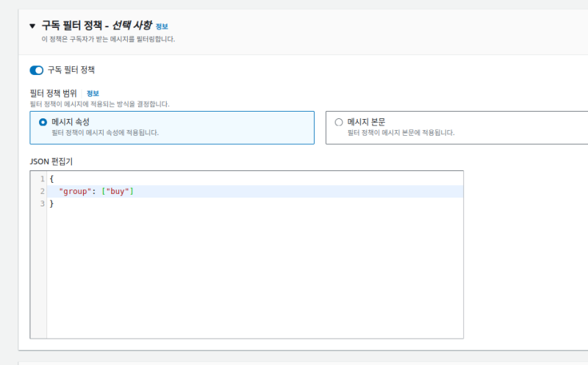Click 필터 정책이 메시지 본문에 적용됩니다 description
The width and height of the screenshot is (588, 365).
[401, 133]
